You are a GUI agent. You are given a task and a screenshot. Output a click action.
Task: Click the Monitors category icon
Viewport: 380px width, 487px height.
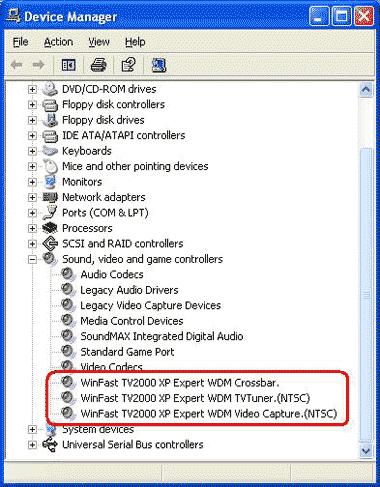click(x=51, y=182)
